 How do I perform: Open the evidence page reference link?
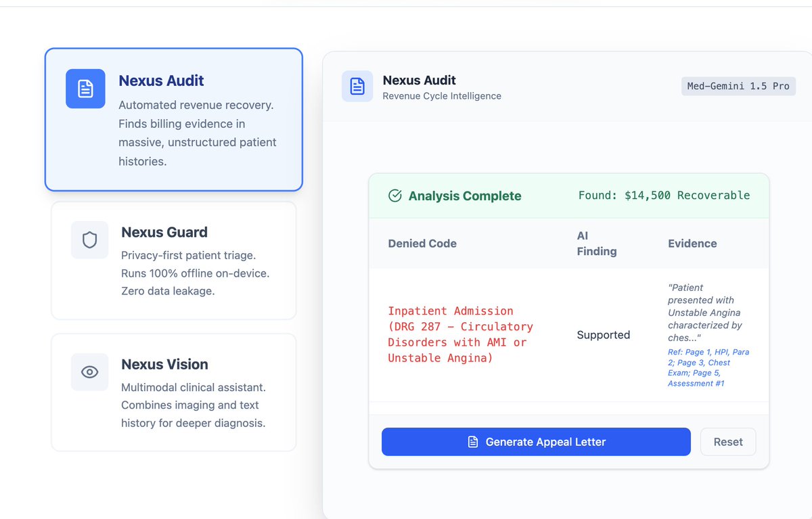pyautogui.click(x=708, y=367)
